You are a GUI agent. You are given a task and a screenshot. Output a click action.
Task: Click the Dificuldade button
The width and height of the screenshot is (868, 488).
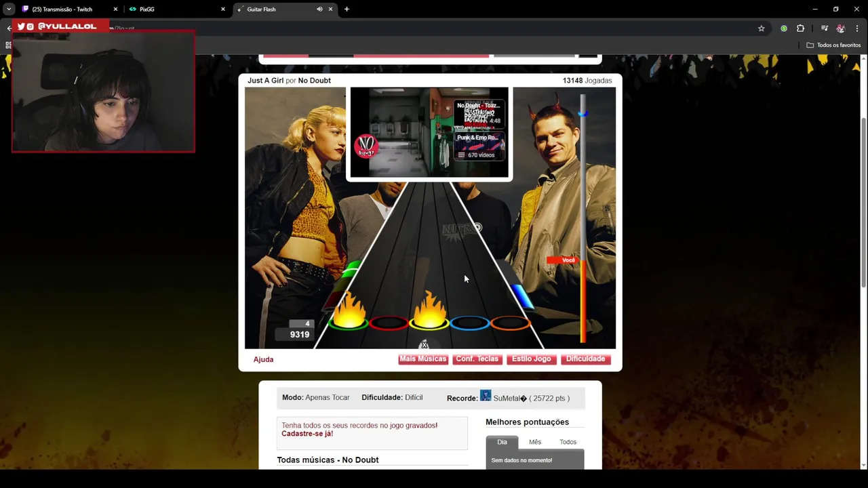[585, 359]
